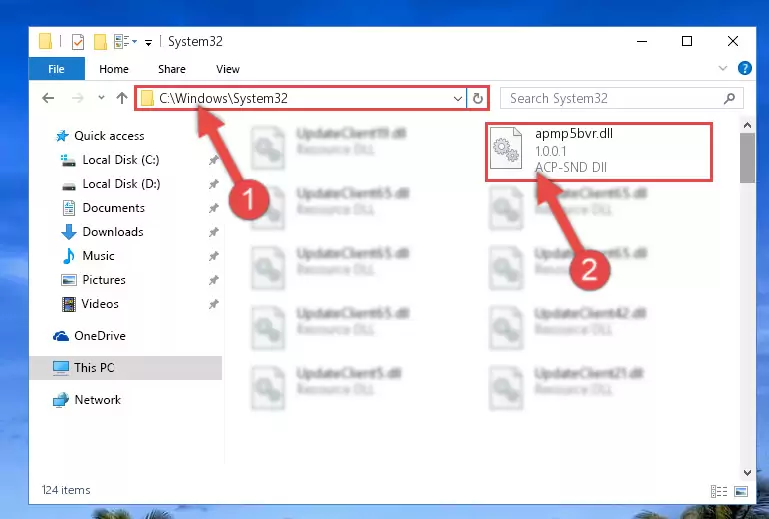Select the apmp5bvr.dll file

click(599, 152)
